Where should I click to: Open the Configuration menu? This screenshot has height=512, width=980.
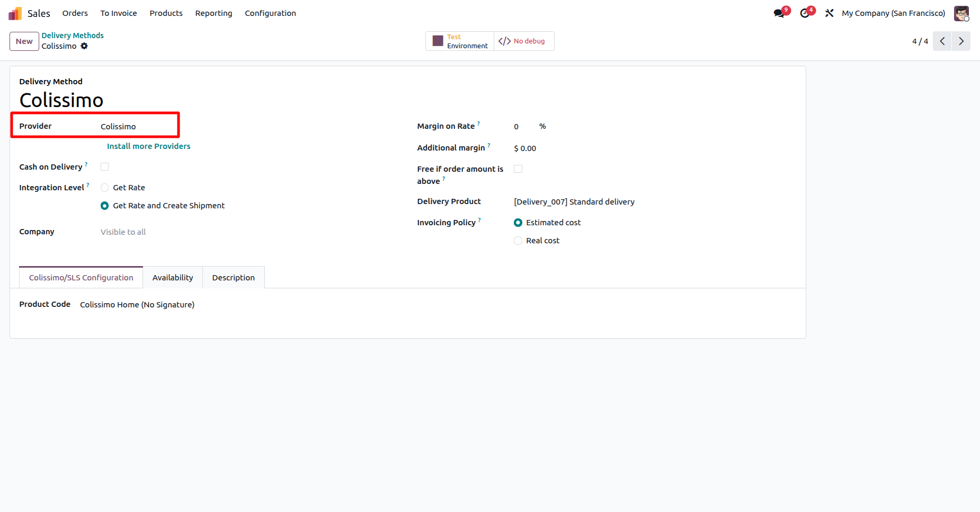[270, 13]
